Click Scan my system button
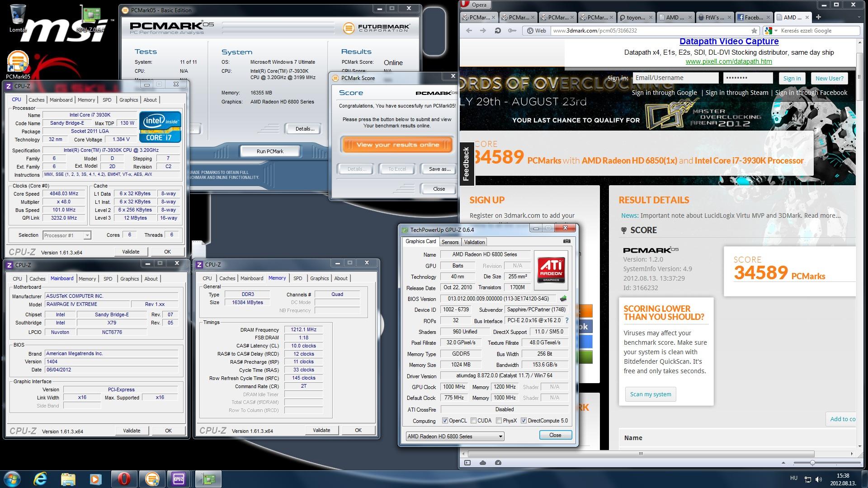Screen dimensions: 868x488 [x=651, y=394]
